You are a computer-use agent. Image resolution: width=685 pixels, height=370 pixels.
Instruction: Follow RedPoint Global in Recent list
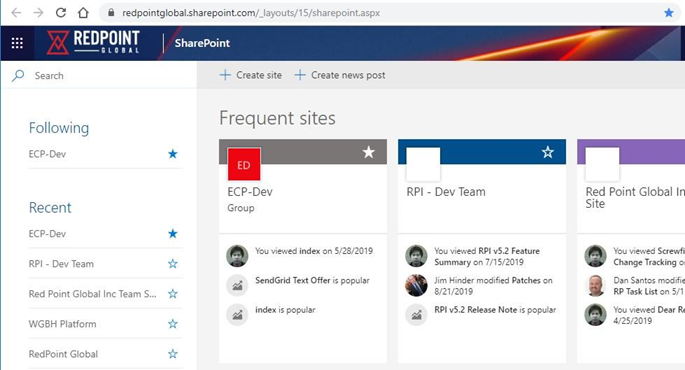(x=173, y=354)
